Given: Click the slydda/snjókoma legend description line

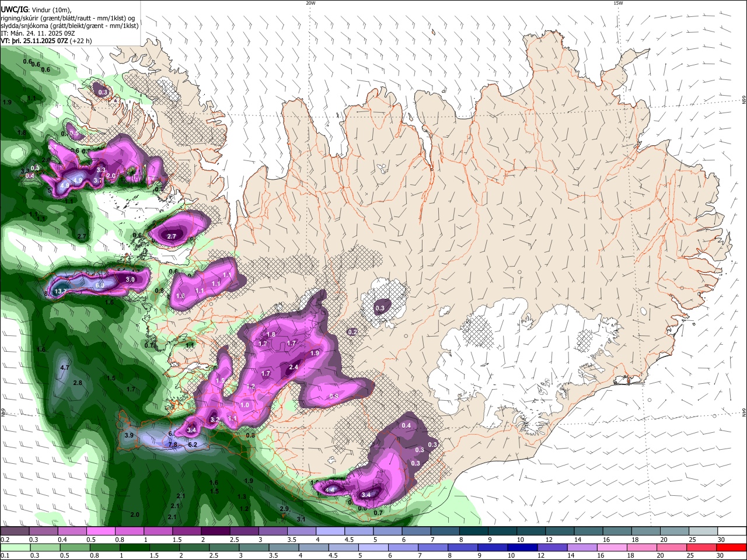Looking at the screenshot, I should (x=70, y=26).
